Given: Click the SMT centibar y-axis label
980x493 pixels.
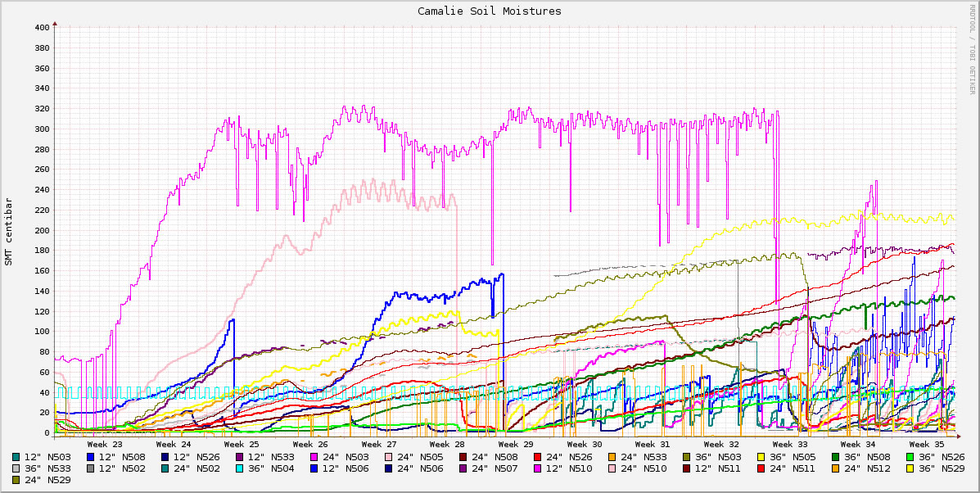Looking at the screenshot, I should 9,232.
